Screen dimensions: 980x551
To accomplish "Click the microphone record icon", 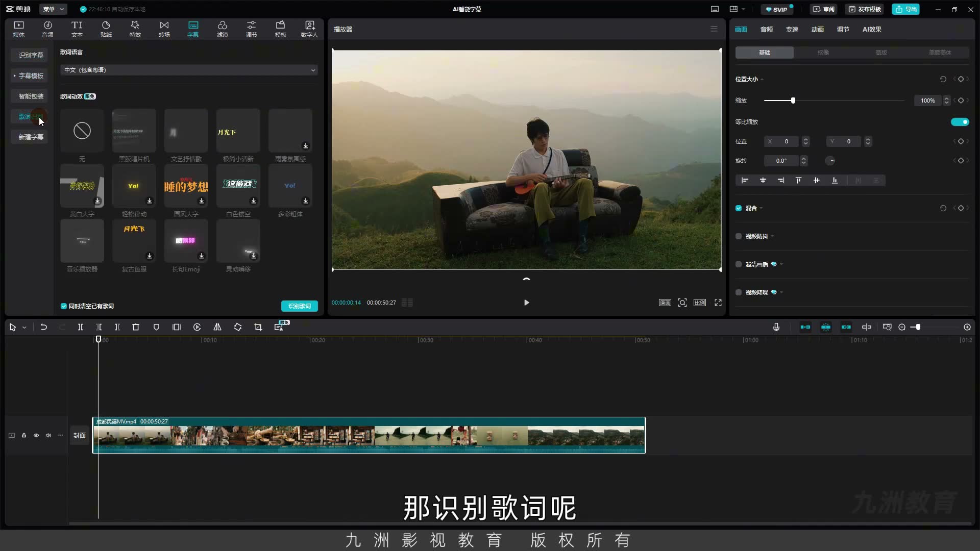I will [x=776, y=327].
